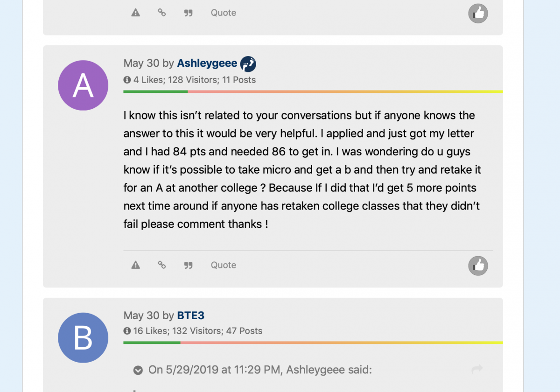The image size is (560, 392).
Task: Open the BTE3 username profile link
Action: click(x=190, y=316)
